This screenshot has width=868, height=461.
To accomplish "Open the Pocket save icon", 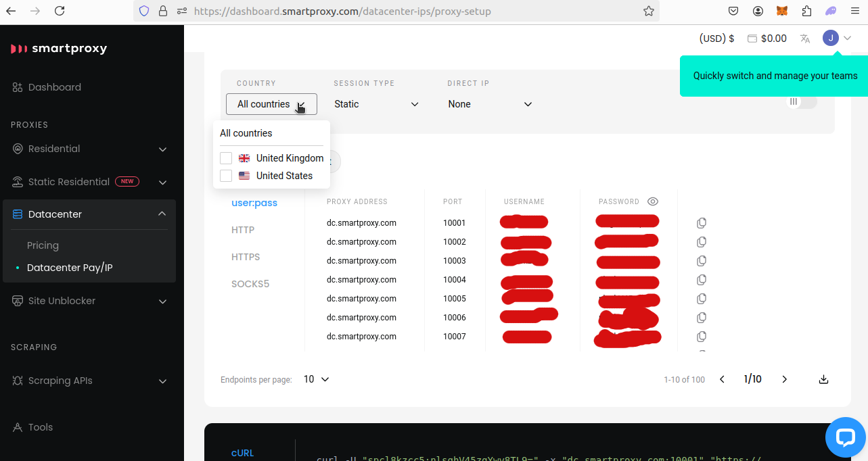I will [x=733, y=11].
